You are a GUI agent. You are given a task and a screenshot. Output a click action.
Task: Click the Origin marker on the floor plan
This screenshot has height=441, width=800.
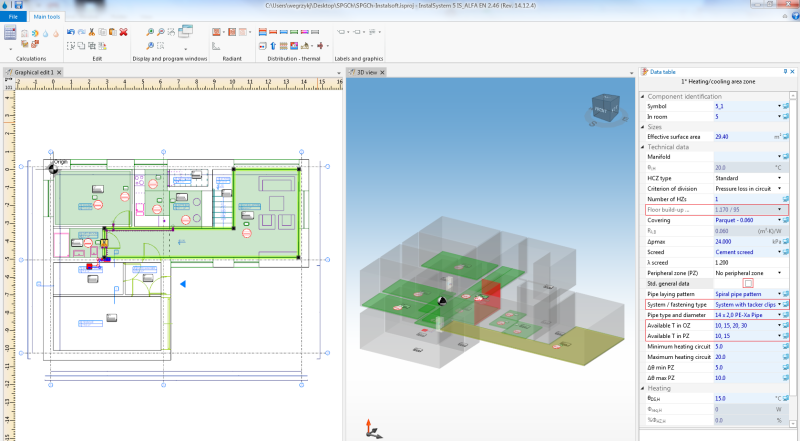[x=53, y=168]
